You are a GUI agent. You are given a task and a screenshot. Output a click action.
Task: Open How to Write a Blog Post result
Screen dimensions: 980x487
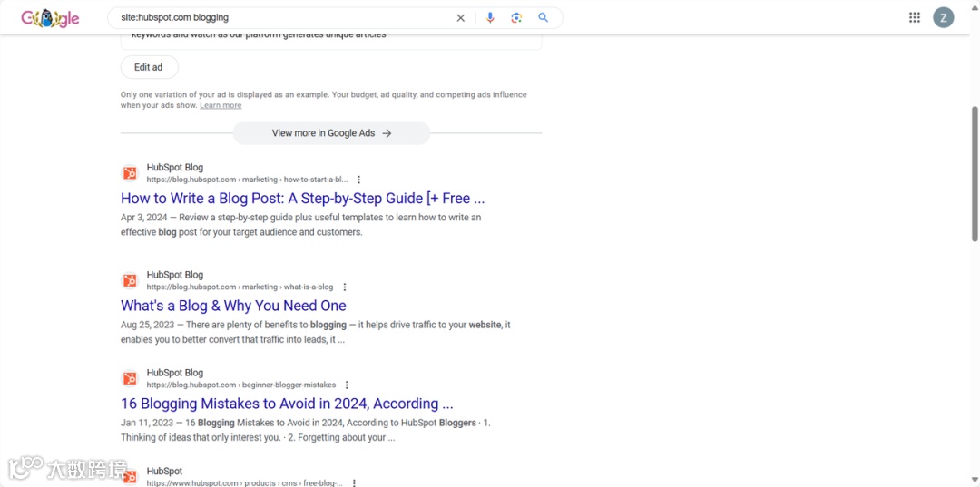[302, 199]
